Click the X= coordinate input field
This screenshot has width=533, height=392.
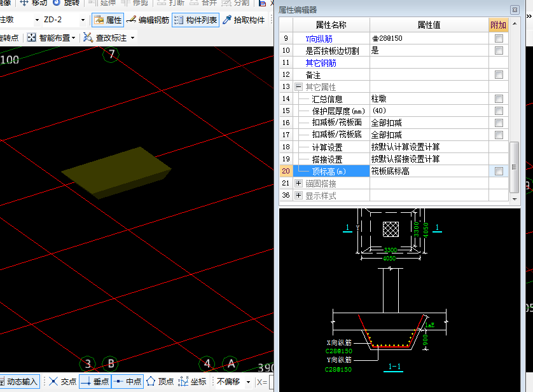click(x=271, y=382)
